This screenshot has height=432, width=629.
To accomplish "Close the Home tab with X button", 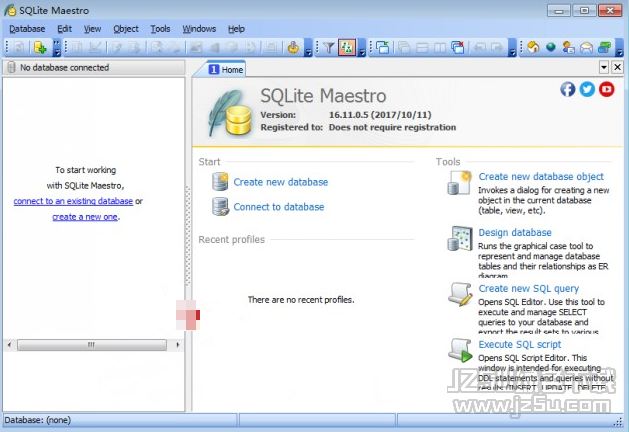I will [x=618, y=67].
